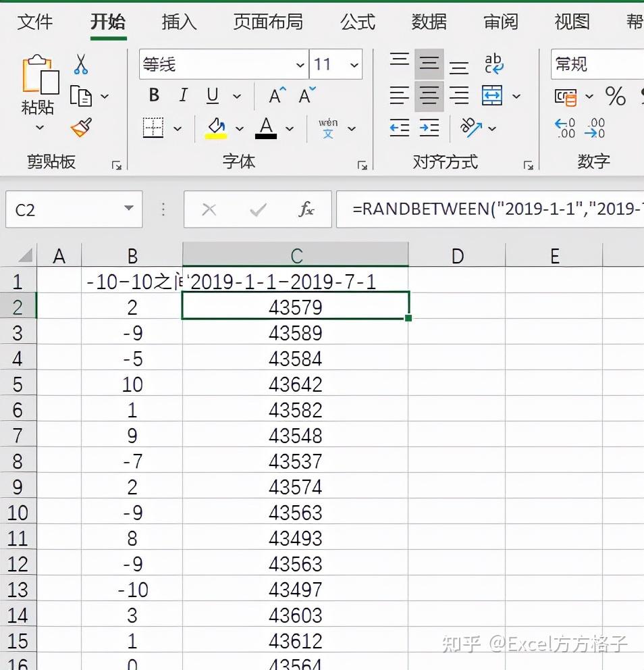Image resolution: width=644 pixels, height=670 pixels.
Task: Click the Increase Indent icon
Action: pyautogui.click(x=429, y=128)
